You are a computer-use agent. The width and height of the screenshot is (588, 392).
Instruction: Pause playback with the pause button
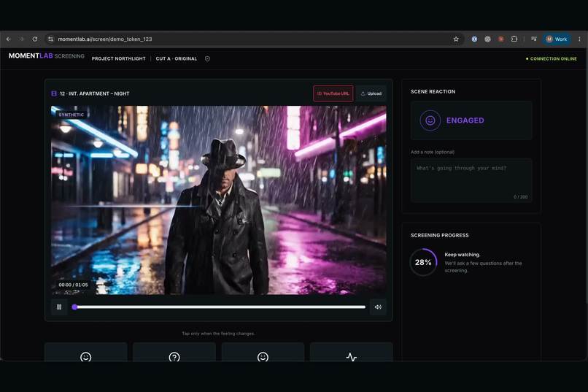tap(59, 307)
